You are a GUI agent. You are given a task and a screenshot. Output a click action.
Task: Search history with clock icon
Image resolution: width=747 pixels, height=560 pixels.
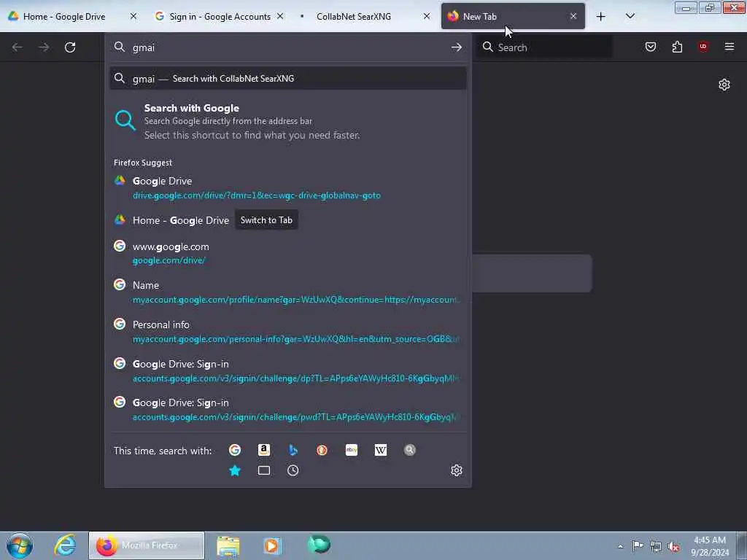click(x=293, y=470)
